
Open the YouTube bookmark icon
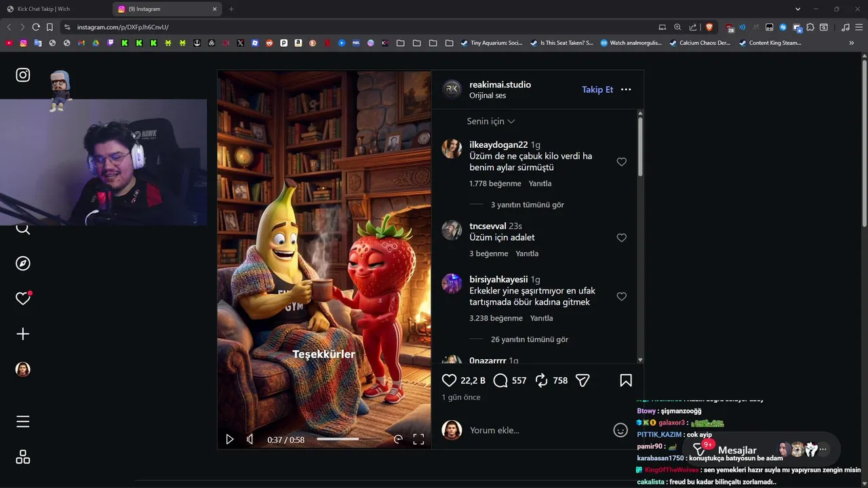coord(9,43)
